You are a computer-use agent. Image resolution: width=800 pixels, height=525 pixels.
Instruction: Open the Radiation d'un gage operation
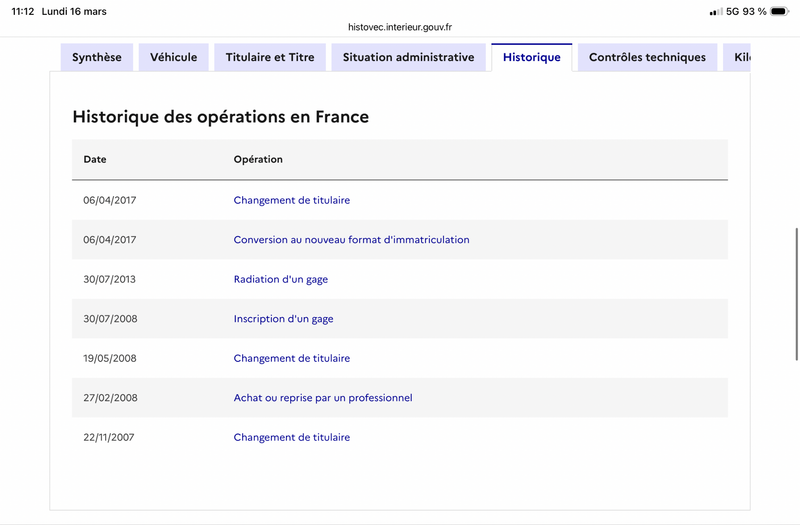click(x=281, y=279)
